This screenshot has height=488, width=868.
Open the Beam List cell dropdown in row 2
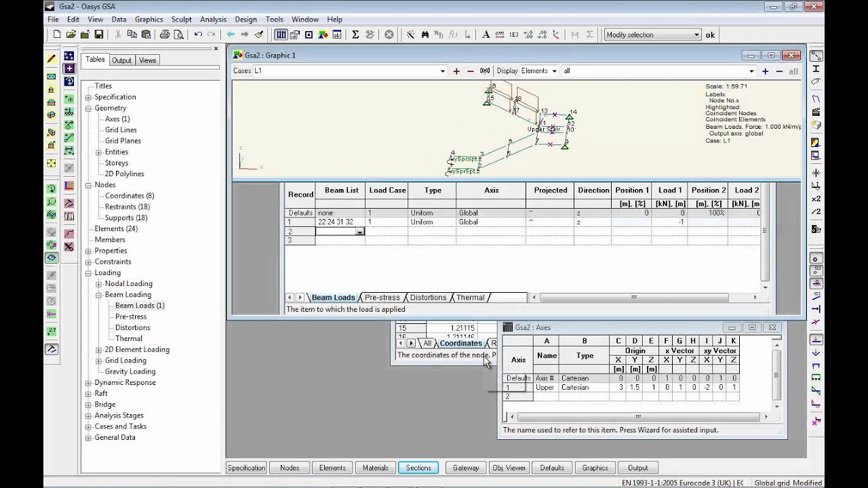point(360,232)
